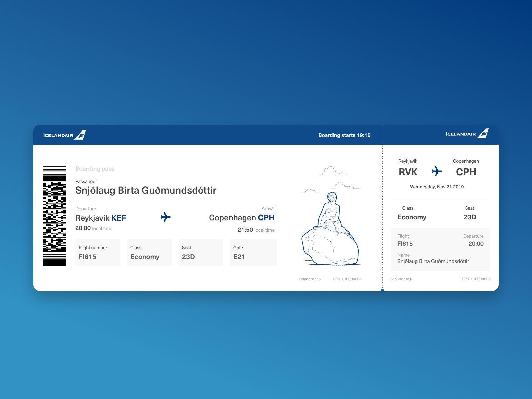Select the barcode on the boarding pass
The height and width of the screenshot is (399, 532).
pos(54,216)
